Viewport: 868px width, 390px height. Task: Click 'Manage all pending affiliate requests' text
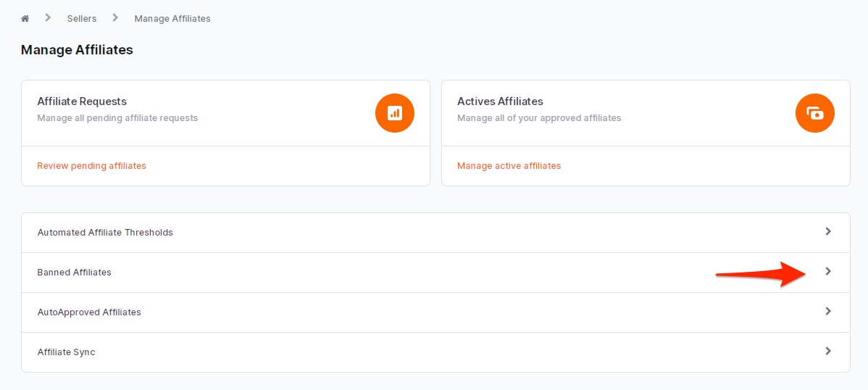coord(117,118)
